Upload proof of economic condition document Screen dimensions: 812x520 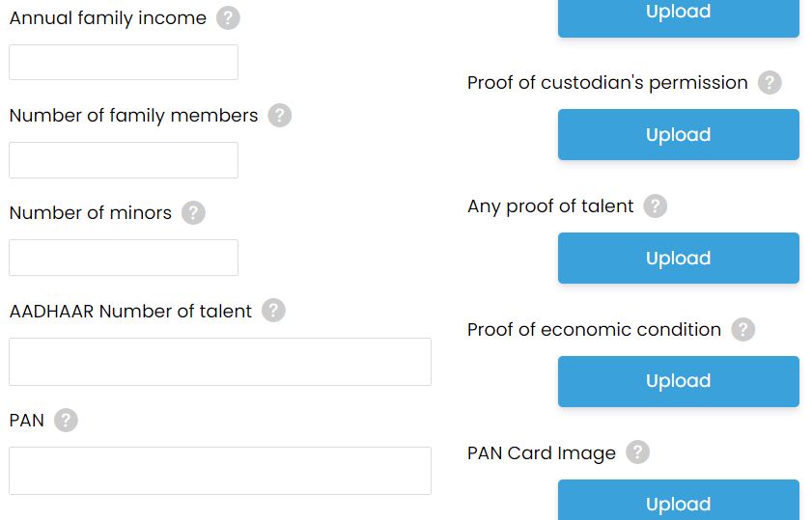click(x=679, y=381)
